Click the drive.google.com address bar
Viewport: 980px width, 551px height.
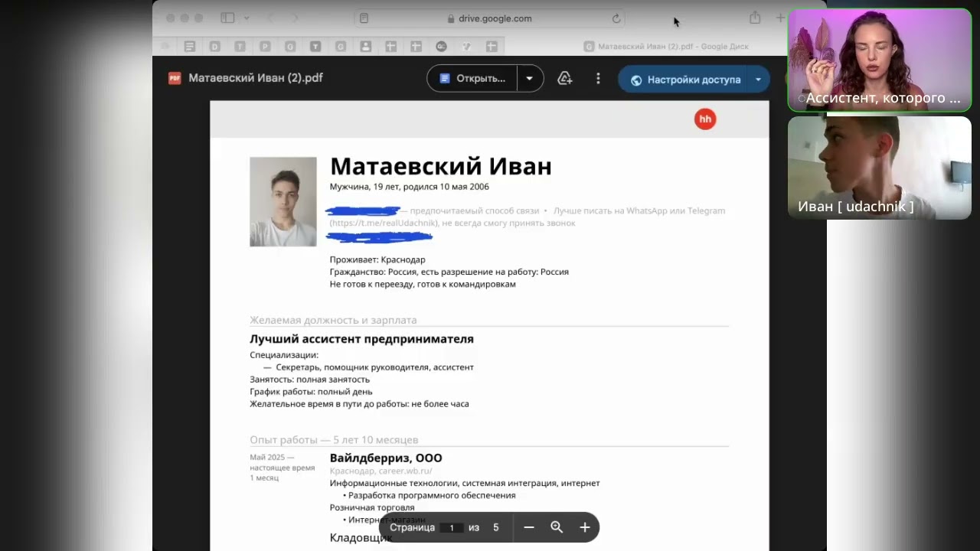[490, 18]
